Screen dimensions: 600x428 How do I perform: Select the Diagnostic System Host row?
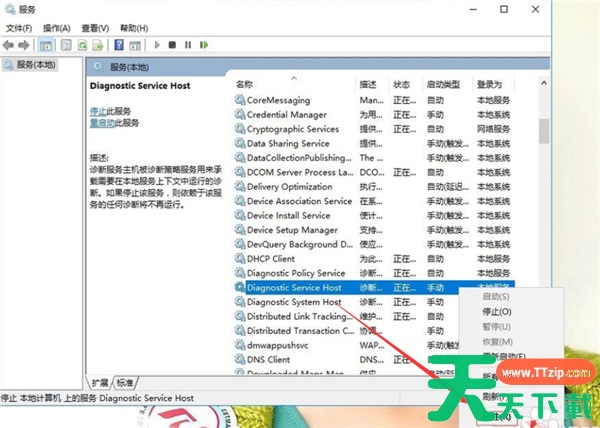(x=346, y=302)
